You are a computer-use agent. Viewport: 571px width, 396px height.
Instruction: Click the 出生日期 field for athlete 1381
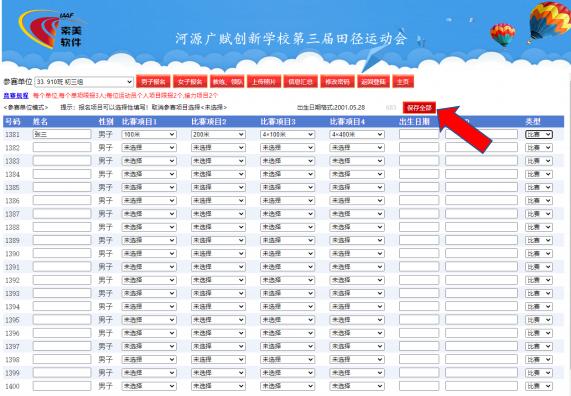click(x=419, y=134)
